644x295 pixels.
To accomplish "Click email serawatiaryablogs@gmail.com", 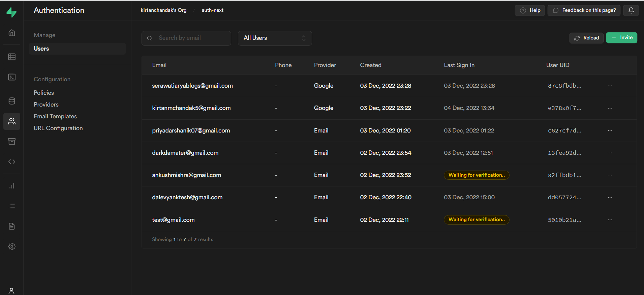I will [192, 86].
